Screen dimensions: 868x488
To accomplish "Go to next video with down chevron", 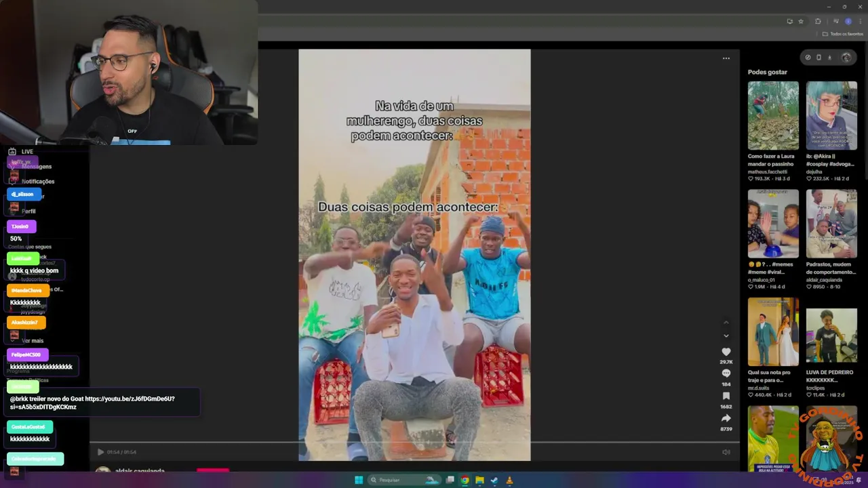I will [x=726, y=335].
